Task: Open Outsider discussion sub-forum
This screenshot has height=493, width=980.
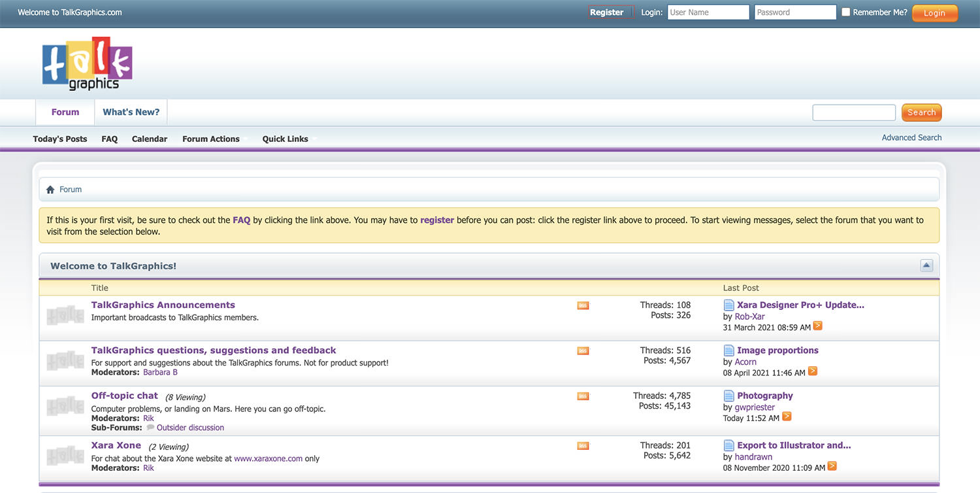Action: (x=190, y=428)
